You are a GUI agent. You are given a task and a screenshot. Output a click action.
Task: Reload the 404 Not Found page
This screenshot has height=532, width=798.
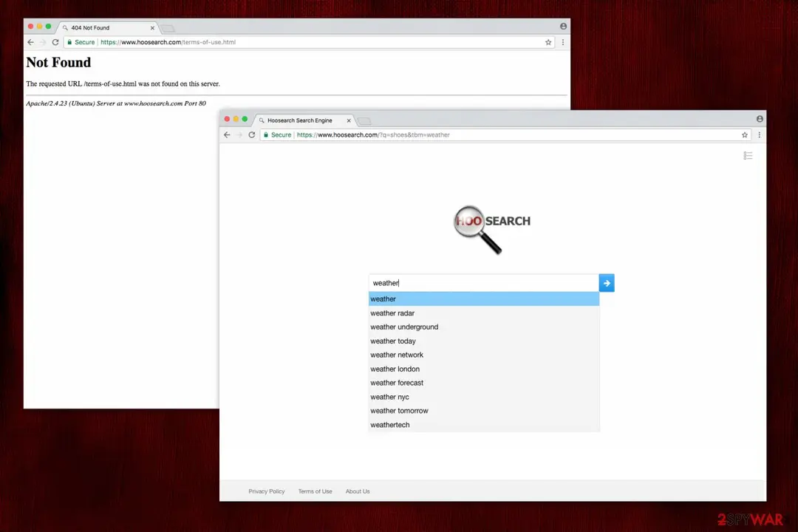click(x=55, y=42)
